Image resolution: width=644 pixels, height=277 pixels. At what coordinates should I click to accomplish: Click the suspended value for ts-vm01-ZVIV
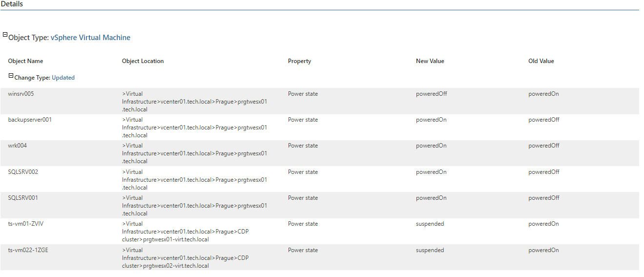(x=430, y=224)
